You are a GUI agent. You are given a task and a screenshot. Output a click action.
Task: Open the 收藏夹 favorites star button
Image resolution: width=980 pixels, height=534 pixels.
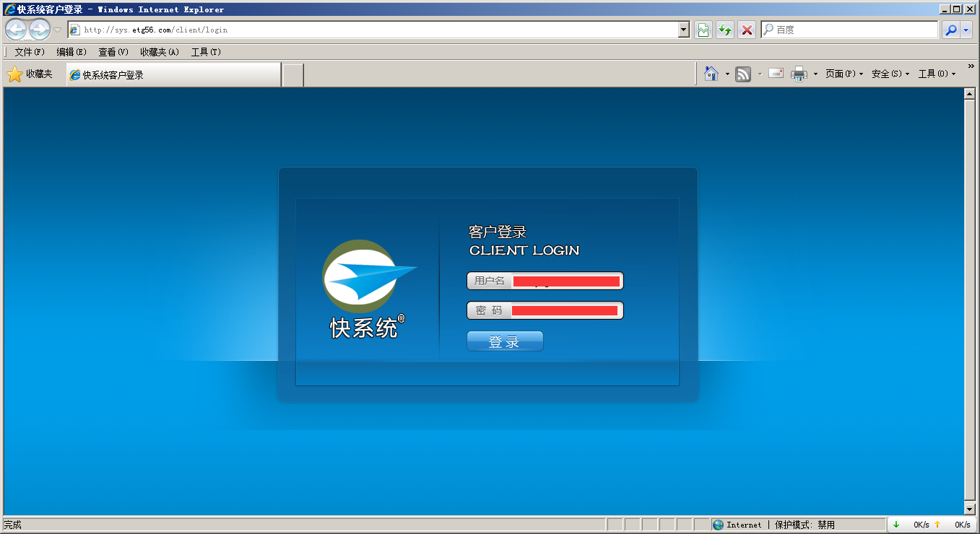coord(30,74)
